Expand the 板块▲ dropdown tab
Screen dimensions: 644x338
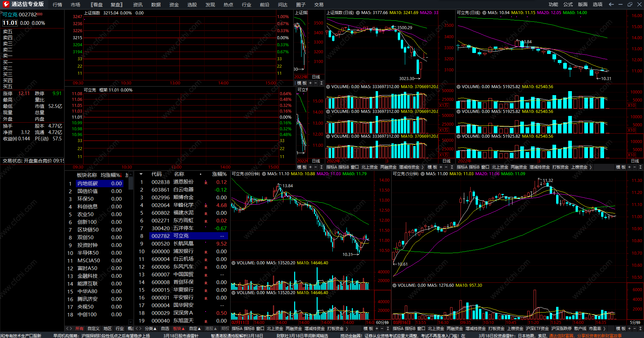[179, 329]
